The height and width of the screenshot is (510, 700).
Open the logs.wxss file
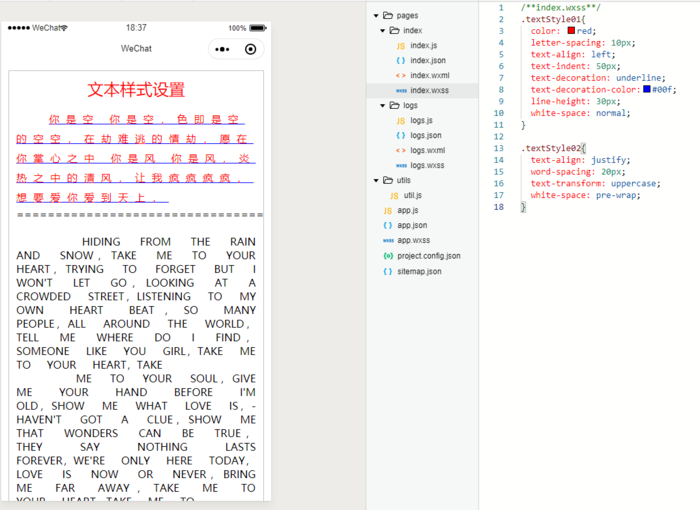tap(427, 166)
